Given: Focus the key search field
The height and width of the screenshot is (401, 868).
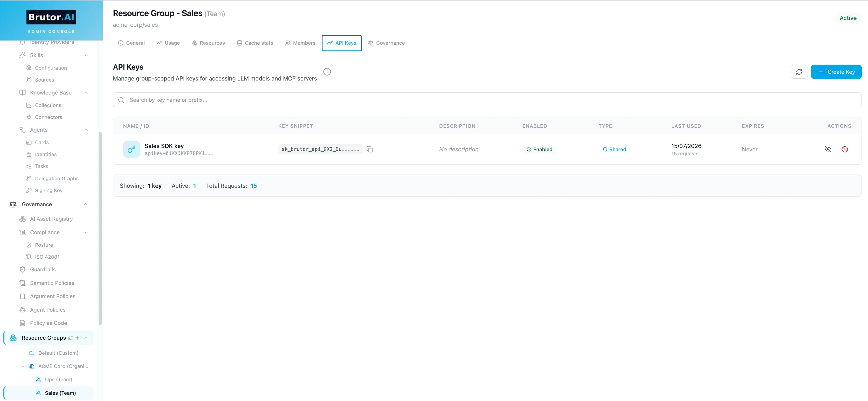Looking at the screenshot, I should tap(487, 100).
